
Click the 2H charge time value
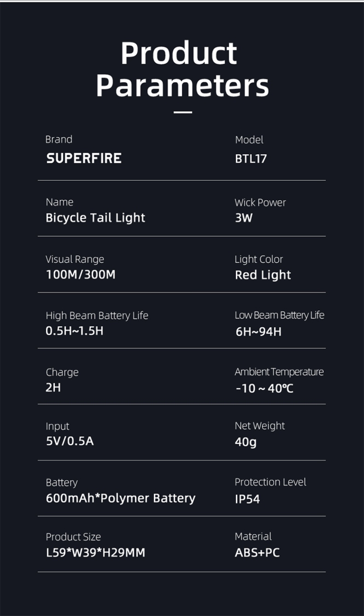point(53,387)
